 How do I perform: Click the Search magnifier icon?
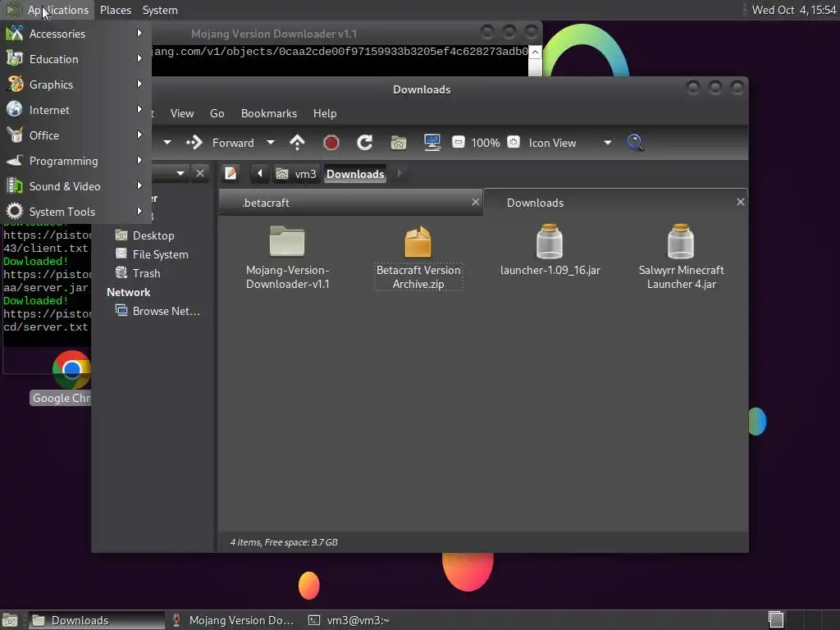pyautogui.click(x=635, y=143)
